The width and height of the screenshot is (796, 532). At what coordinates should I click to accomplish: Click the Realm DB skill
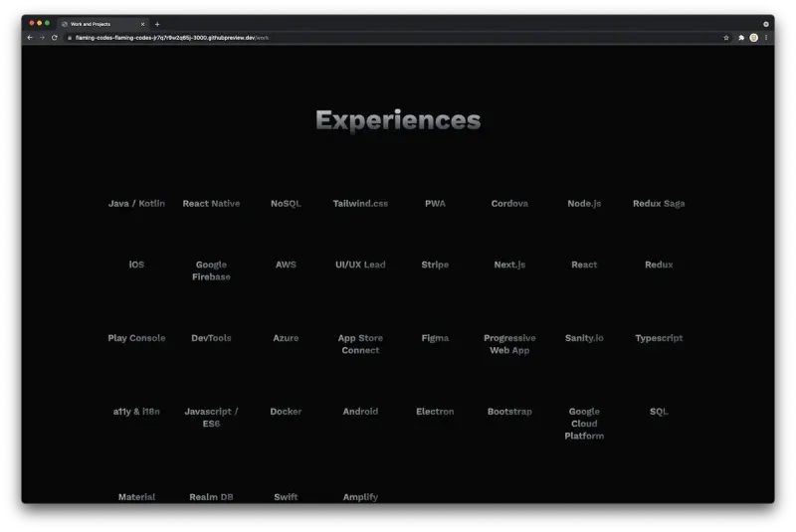tap(211, 497)
